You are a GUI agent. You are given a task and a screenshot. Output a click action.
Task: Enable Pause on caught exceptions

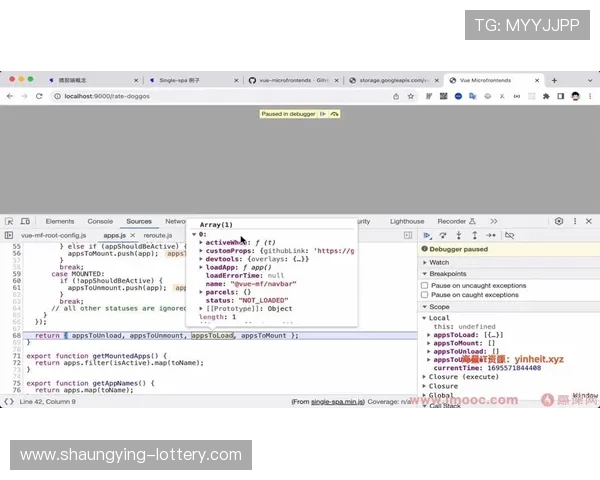click(425, 295)
